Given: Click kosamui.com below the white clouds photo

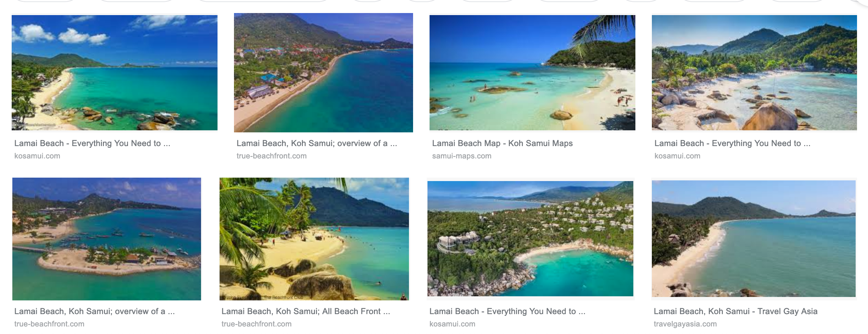Looking at the screenshot, I should tap(37, 156).
